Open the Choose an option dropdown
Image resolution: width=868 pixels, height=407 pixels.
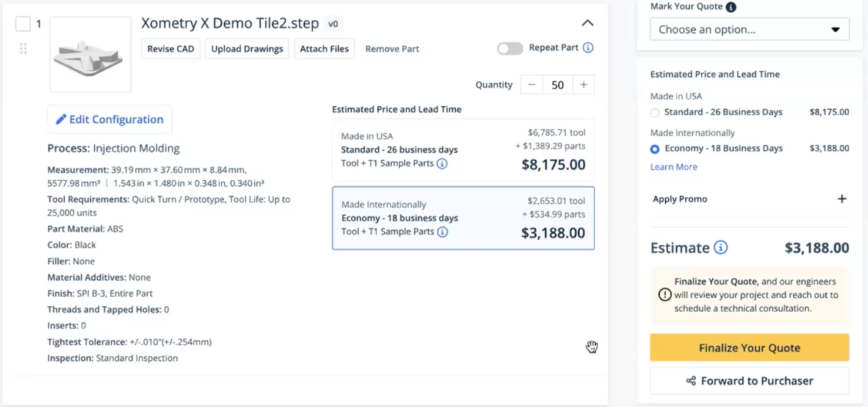(x=749, y=29)
